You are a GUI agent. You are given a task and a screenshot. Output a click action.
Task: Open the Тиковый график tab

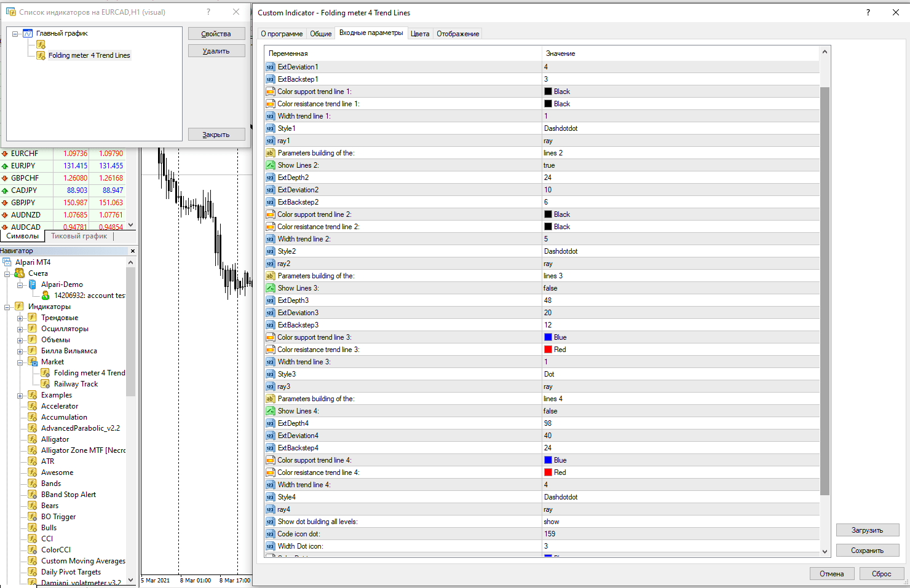79,236
